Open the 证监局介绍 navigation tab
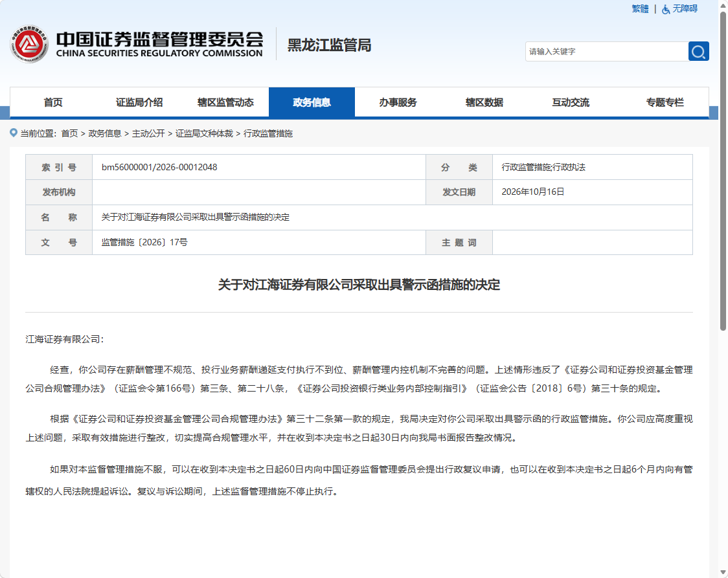Image resolution: width=728 pixels, height=578 pixels. [139, 102]
